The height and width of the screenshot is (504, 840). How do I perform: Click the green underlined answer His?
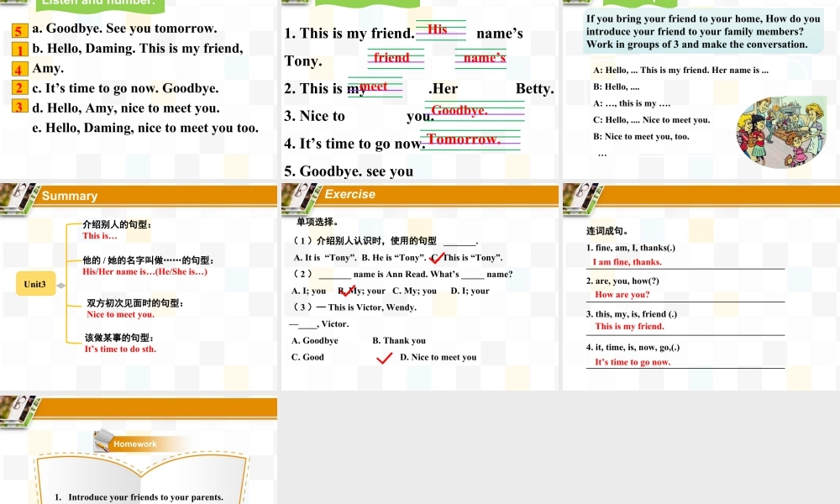pos(438,29)
